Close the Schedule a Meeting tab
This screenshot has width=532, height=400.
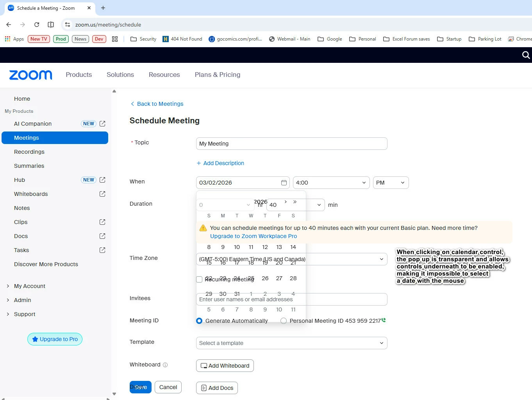(x=89, y=8)
